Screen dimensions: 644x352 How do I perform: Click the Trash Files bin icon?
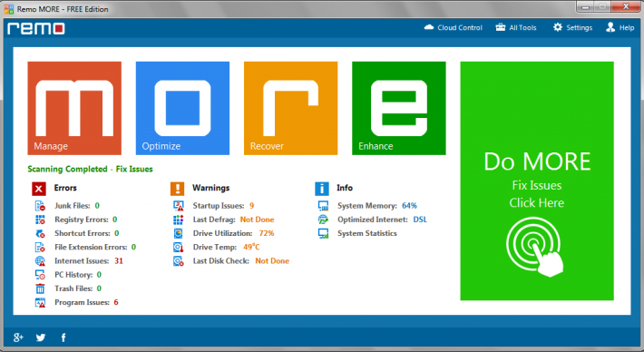[x=40, y=288]
